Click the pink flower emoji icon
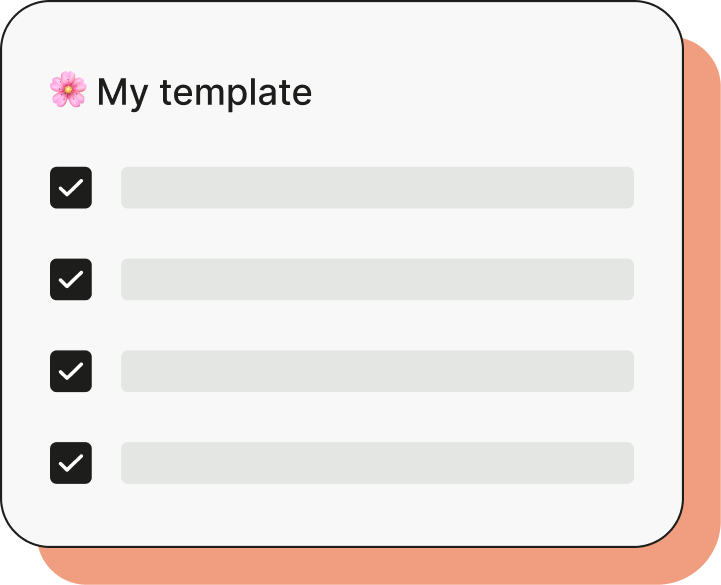This screenshot has width=721, height=585. pos(67,90)
